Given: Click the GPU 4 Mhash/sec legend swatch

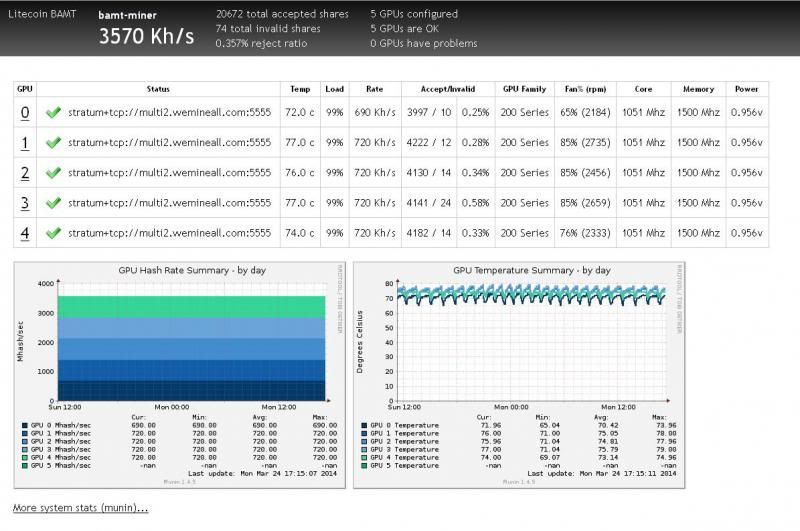Looking at the screenshot, I should [x=24, y=458].
